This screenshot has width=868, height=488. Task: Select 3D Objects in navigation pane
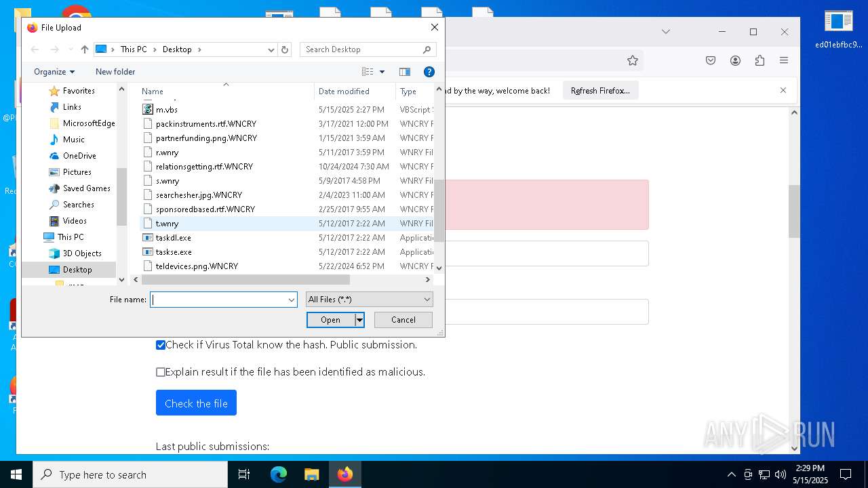click(82, 253)
